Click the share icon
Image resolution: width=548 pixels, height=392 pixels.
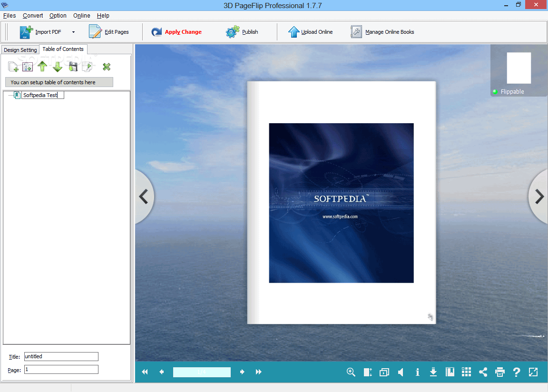point(483,372)
